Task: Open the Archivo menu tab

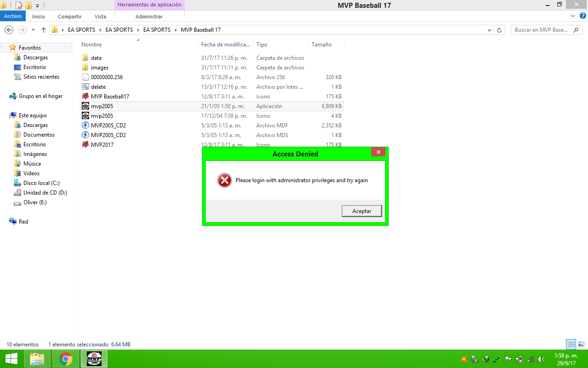Action: 13,16
